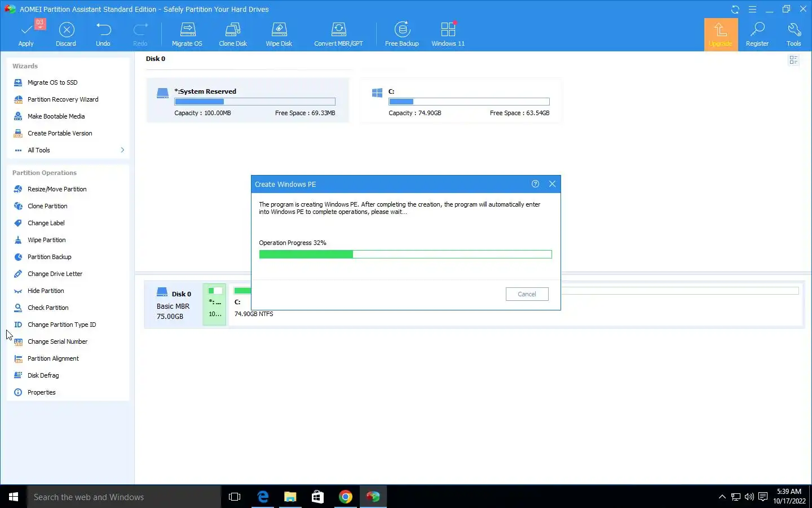Open the network tray icon

click(736, 497)
